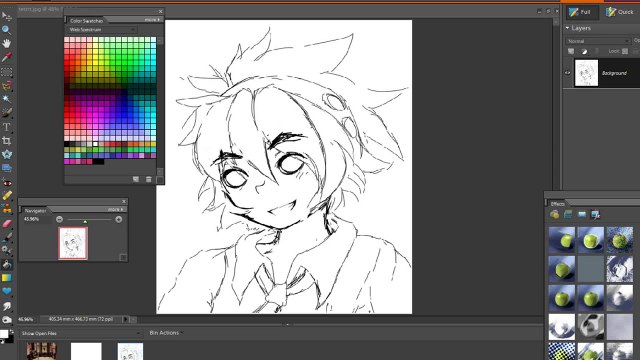
Task: Select the Red Eye Removal tool
Action: tap(6, 182)
